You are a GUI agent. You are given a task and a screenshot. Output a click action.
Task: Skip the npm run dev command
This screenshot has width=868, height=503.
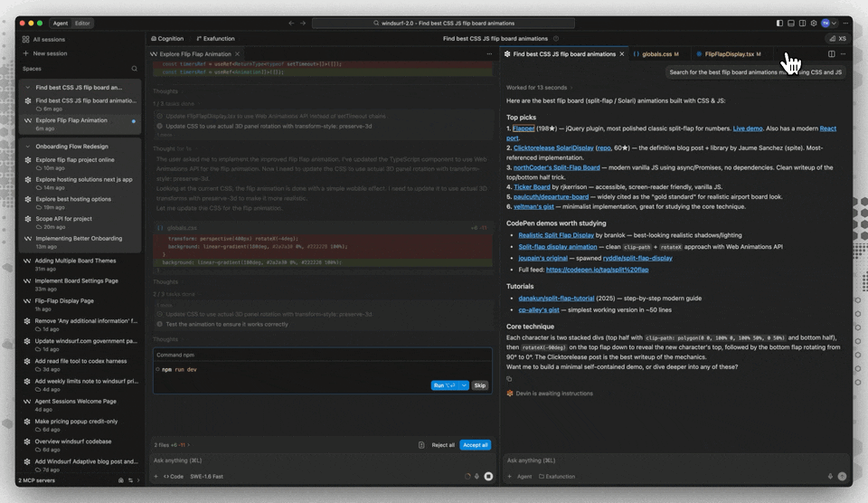point(480,385)
